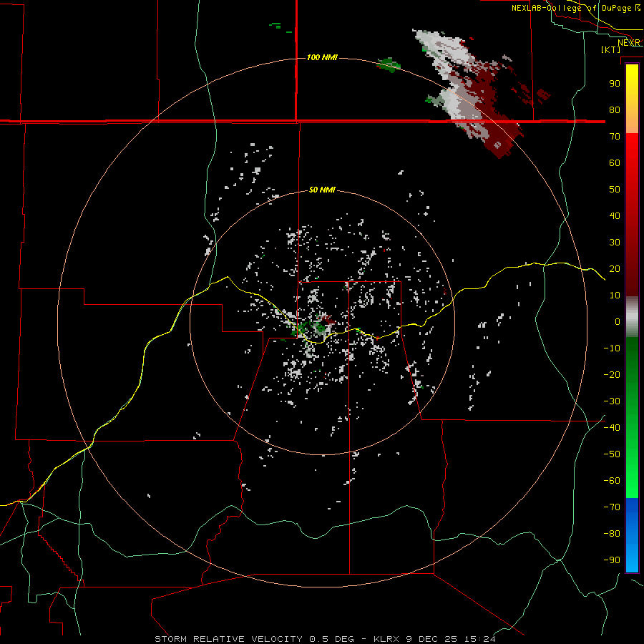Click the '100 NMI' range ring label
This screenshot has width=644, height=644.
tap(322, 57)
